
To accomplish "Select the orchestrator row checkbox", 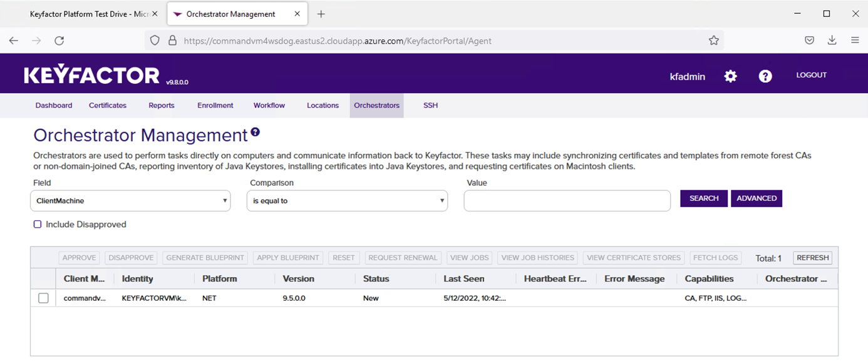I will (43, 298).
